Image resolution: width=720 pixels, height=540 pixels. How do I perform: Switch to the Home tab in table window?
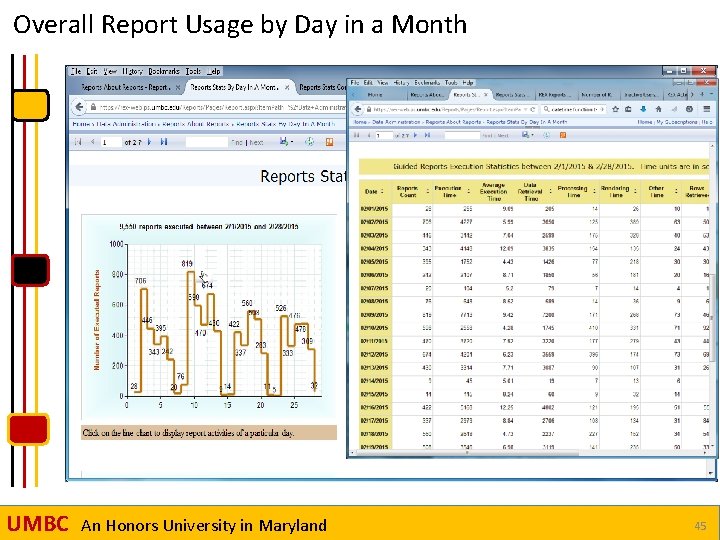(375, 95)
